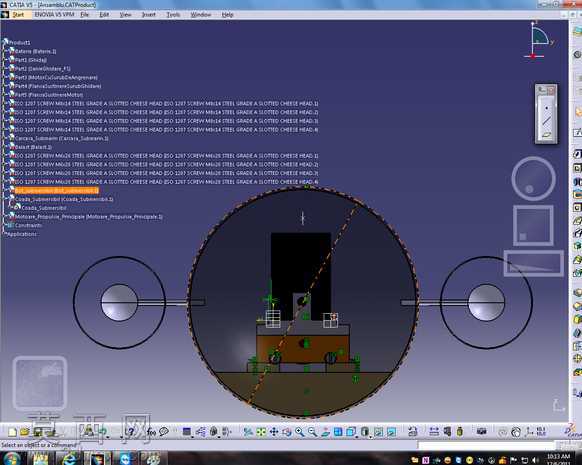
Task: Open the View menu
Action: pyautogui.click(x=125, y=15)
